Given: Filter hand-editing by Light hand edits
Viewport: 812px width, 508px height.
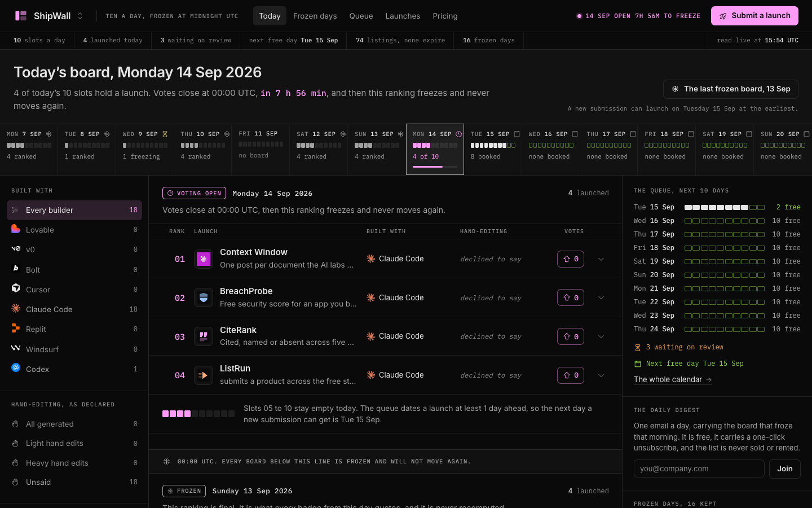Looking at the screenshot, I should (74, 444).
